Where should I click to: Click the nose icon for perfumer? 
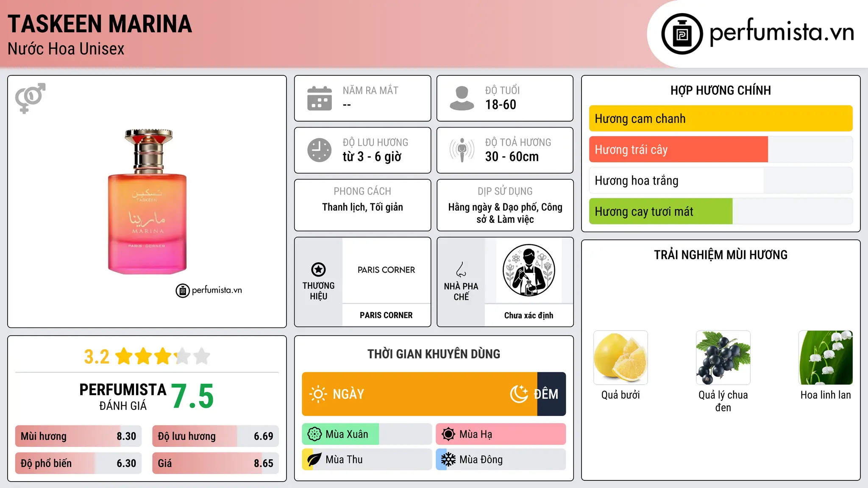click(x=461, y=269)
